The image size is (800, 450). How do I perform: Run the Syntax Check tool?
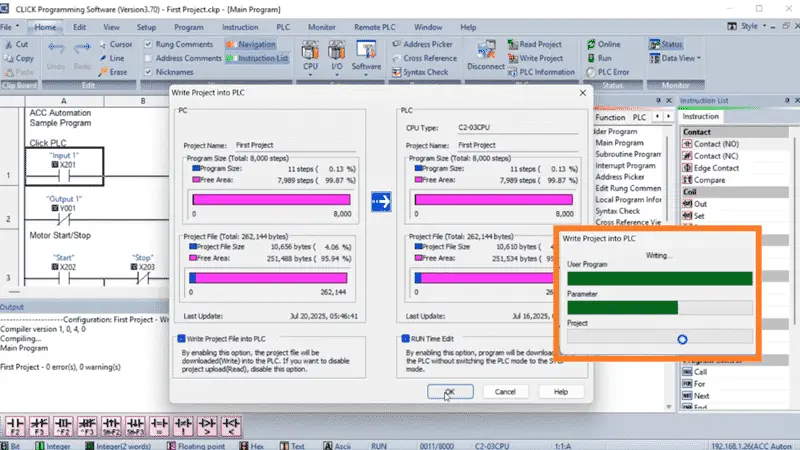coord(420,72)
